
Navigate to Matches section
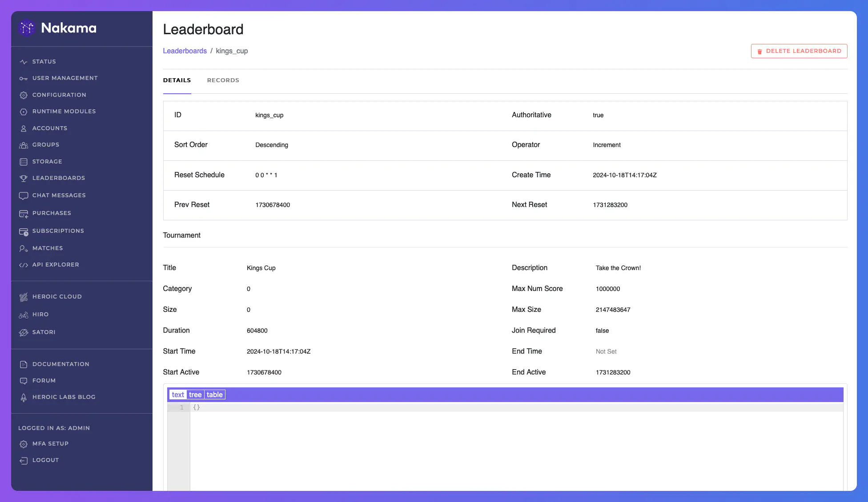pos(47,248)
